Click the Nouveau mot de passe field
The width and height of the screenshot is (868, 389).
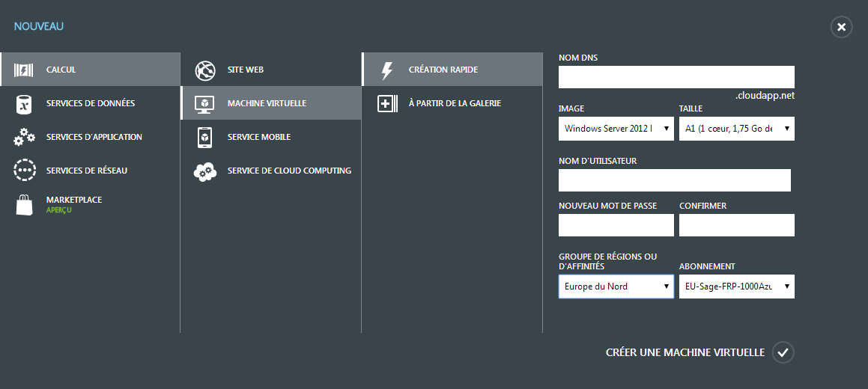click(616, 225)
